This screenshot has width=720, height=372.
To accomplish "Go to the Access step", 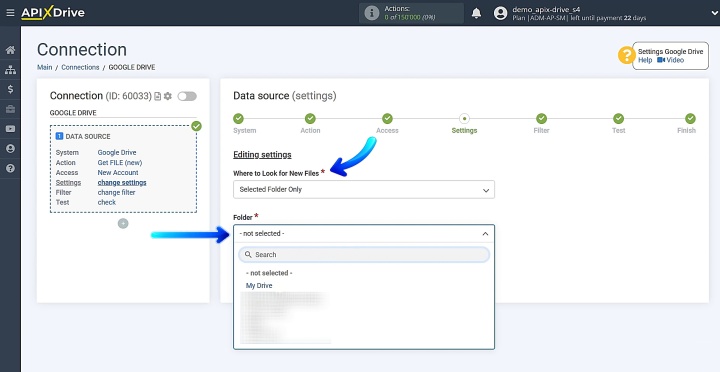I will pyautogui.click(x=387, y=118).
